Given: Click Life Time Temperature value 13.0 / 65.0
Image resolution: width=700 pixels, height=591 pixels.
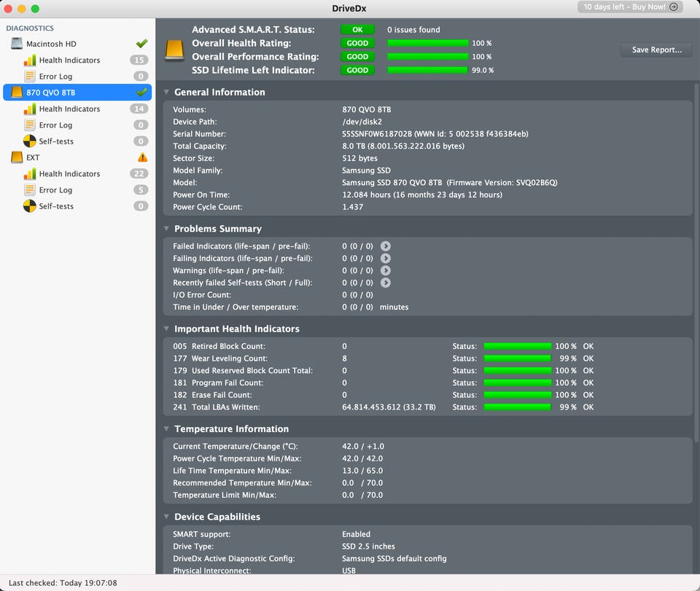Looking at the screenshot, I should pyautogui.click(x=362, y=471).
